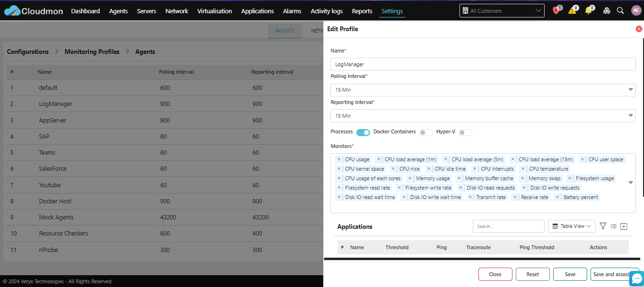Click the cubes icon in top bar
The image size is (644, 287).
(607, 10)
